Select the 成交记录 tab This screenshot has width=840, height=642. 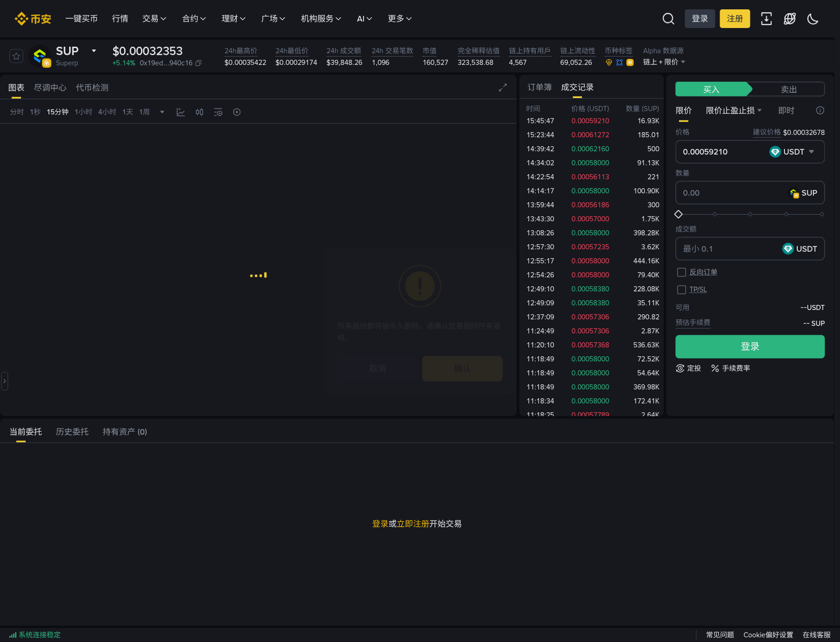[577, 87]
